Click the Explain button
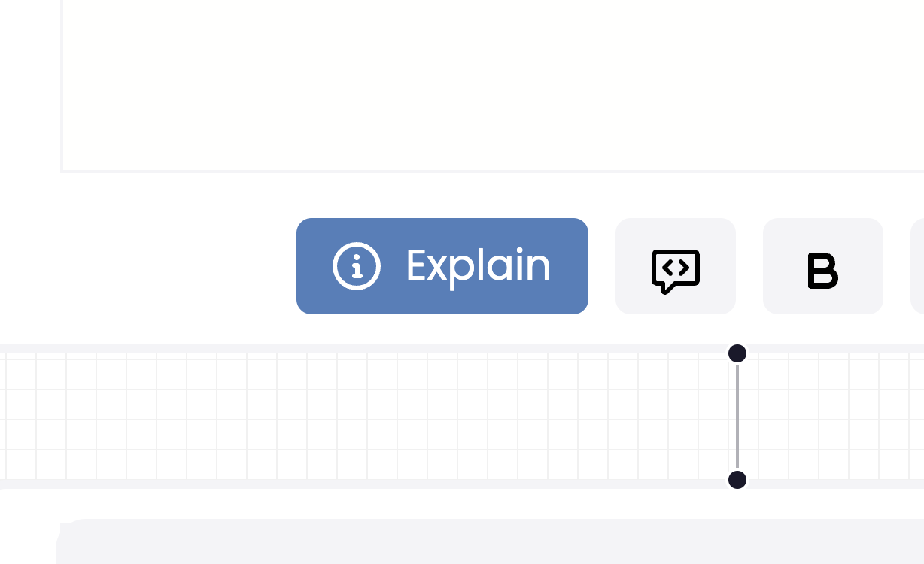The width and height of the screenshot is (924, 564). coord(442,265)
